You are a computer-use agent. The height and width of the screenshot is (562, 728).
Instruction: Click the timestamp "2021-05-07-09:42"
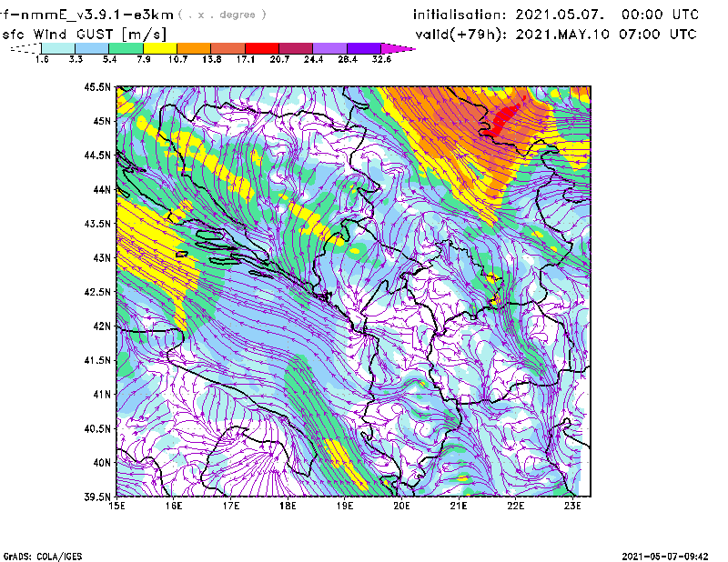tap(665, 557)
